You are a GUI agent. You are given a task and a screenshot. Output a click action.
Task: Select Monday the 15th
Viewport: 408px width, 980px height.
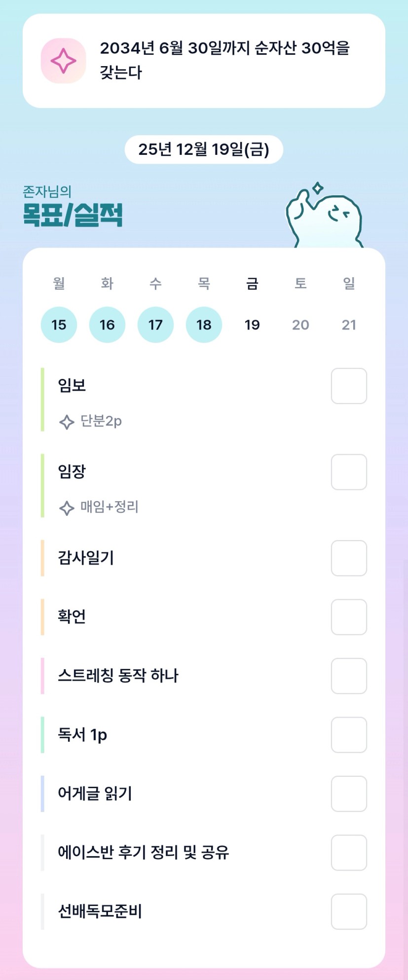pos(59,325)
